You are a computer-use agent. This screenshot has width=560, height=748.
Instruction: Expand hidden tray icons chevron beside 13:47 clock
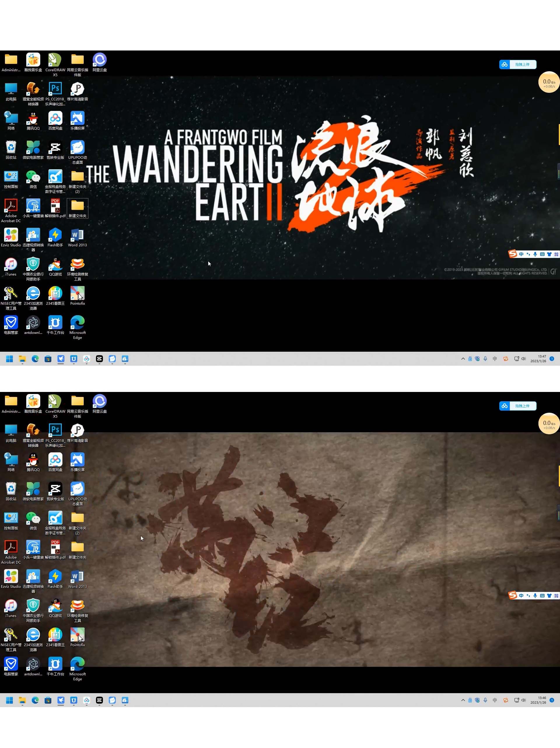click(463, 359)
